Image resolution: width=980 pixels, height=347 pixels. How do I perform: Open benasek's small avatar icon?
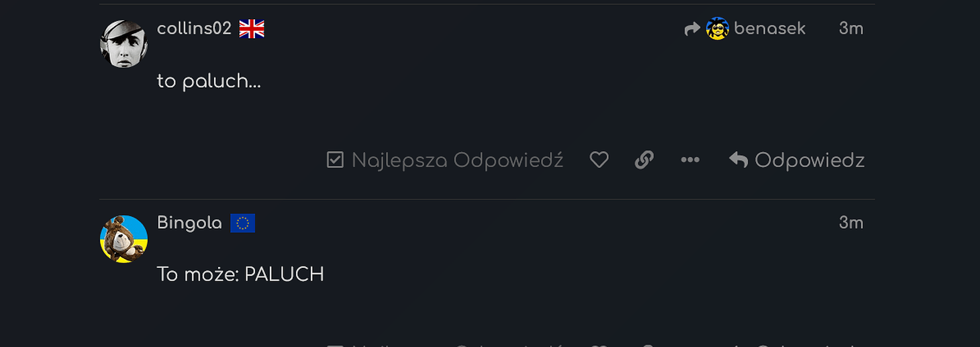[718, 29]
